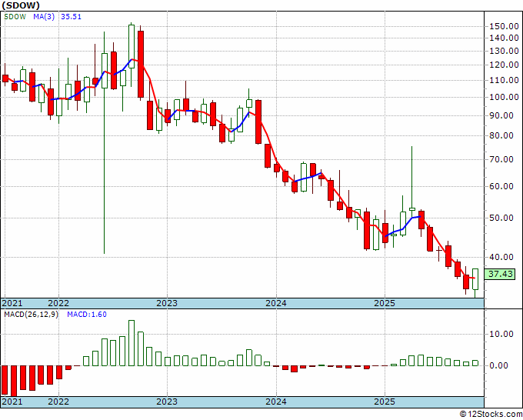The height and width of the screenshot is (420, 523).
Task: Click the 120.00 price axis label
Action: (x=504, y=65)
